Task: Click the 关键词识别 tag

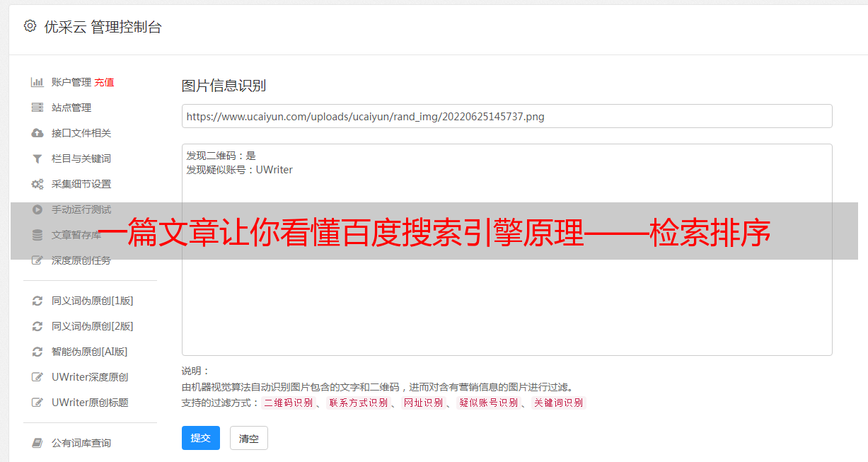Action: [x=559, y=403]
